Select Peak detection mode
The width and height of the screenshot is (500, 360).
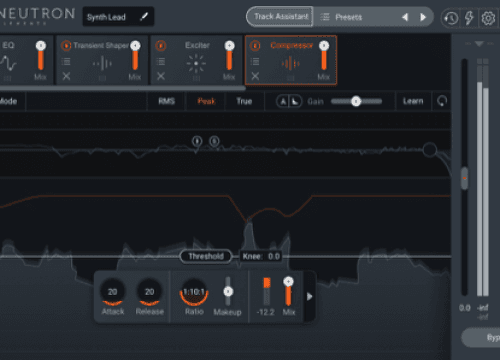[206, 101]
